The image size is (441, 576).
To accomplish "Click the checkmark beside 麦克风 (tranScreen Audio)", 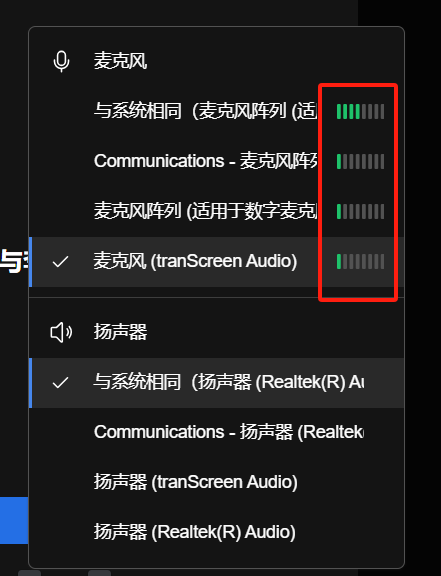I will (60, 262).
